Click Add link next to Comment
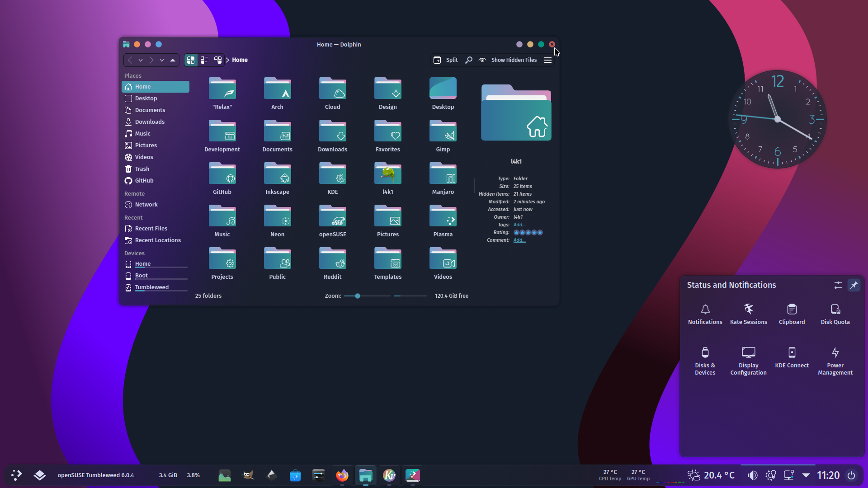 click(x=519, y=240)
